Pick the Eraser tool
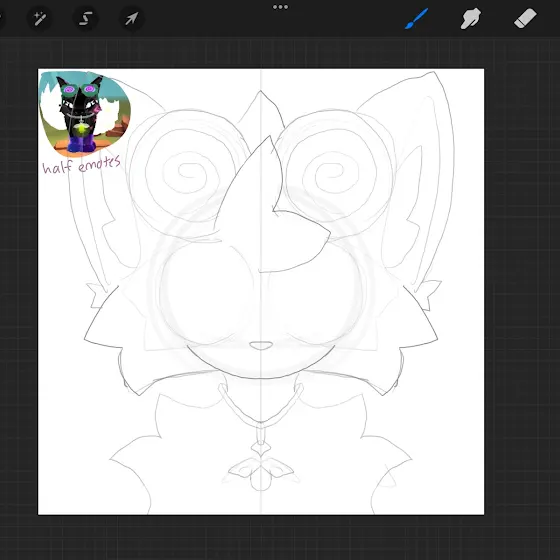 coord(525,19)
